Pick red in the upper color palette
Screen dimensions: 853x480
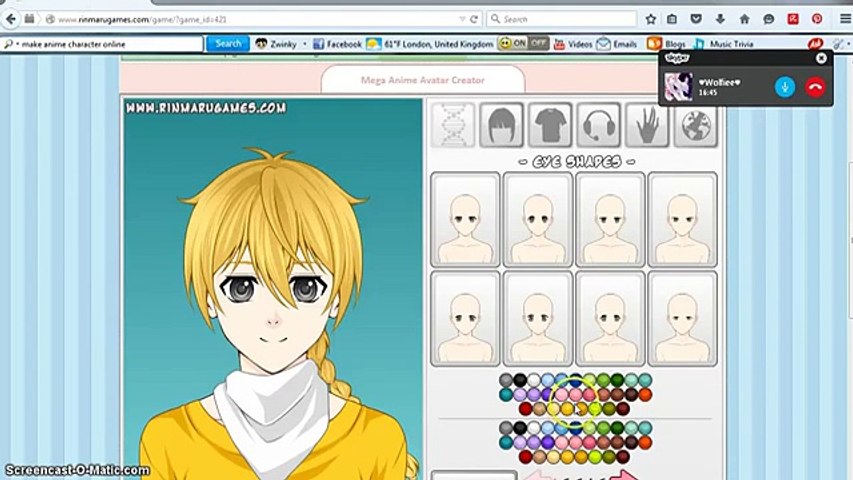pos(526,408)
